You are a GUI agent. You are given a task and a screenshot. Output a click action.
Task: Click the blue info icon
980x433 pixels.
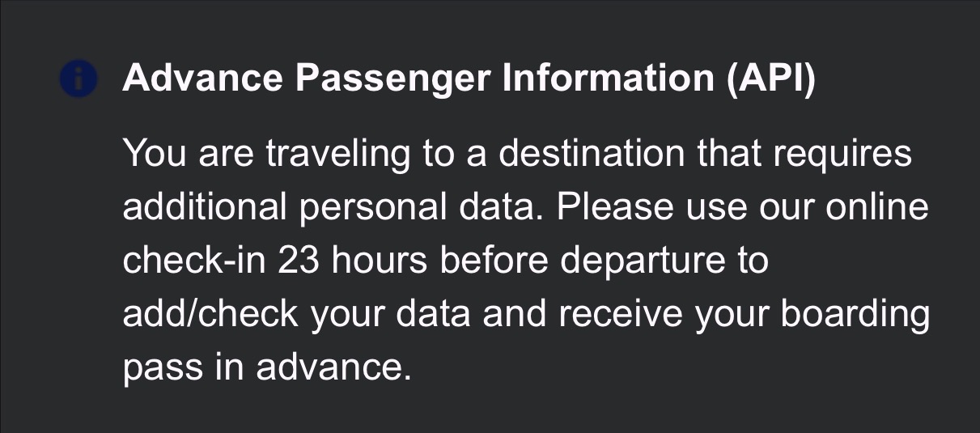(x=78, y=79)
